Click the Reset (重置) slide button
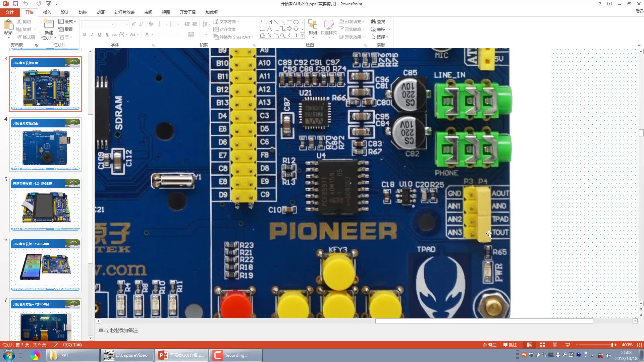644x362 pixels. pos(66,29)
